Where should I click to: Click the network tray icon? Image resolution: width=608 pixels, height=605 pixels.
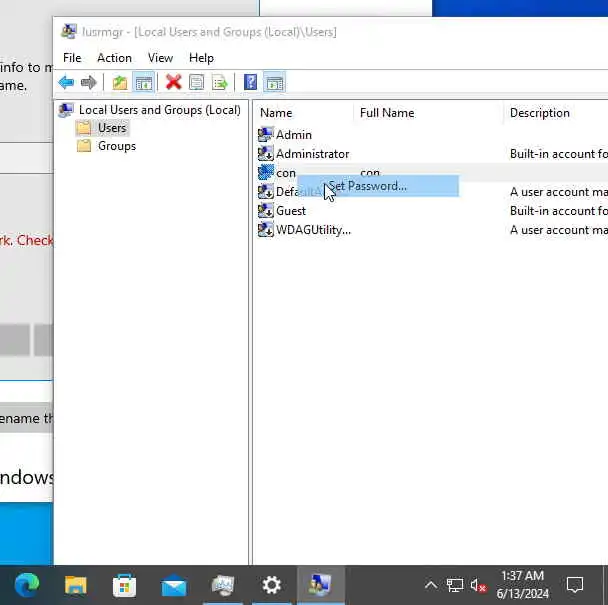point(454,585)
